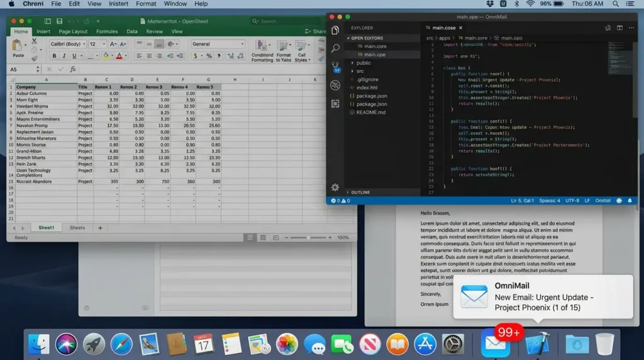The image size is (644, 360).
Task: Switch to the Page Layout ribbon tab
Action: [73, 31]
